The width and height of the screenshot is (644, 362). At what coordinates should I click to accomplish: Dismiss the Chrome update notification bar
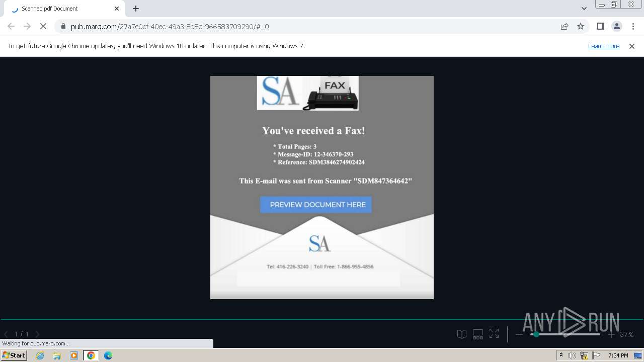pyautogui.click(x=632, y=46)
